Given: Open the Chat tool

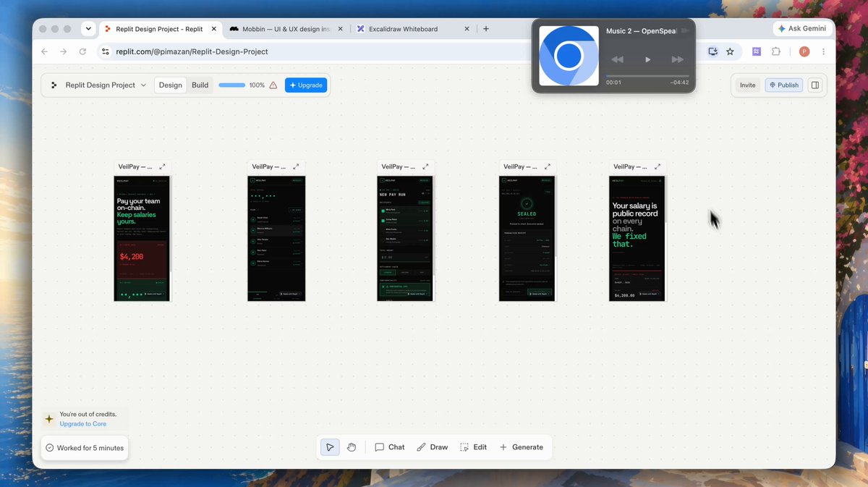Looking at the screenshot, I should click(390, 447).
